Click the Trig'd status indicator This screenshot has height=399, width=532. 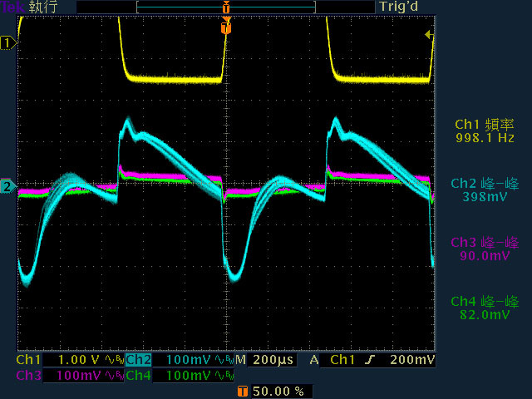(x=398, y=7)
